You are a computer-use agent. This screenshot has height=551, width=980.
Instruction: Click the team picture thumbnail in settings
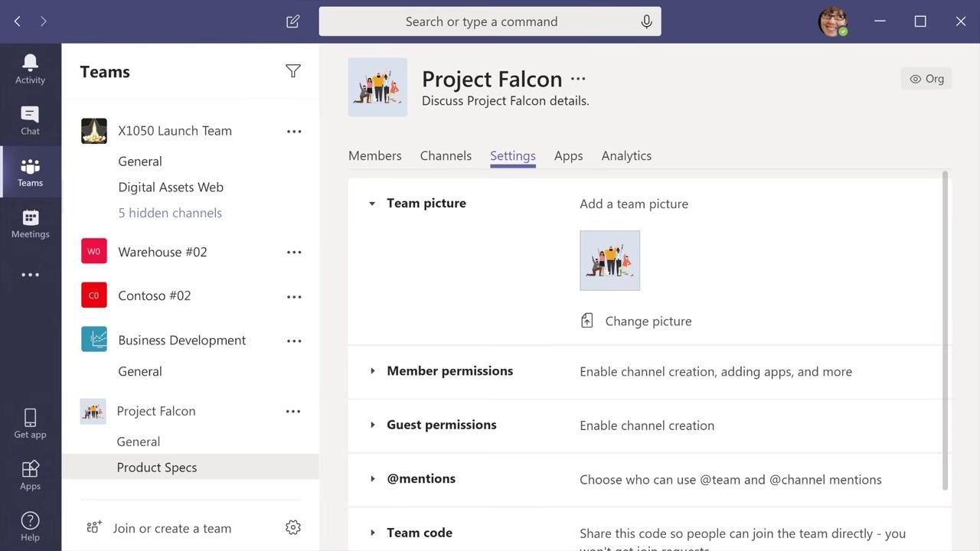610,260
